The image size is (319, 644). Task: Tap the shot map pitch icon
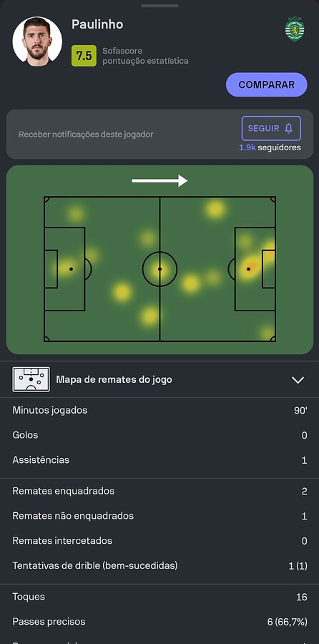(31, 379)
